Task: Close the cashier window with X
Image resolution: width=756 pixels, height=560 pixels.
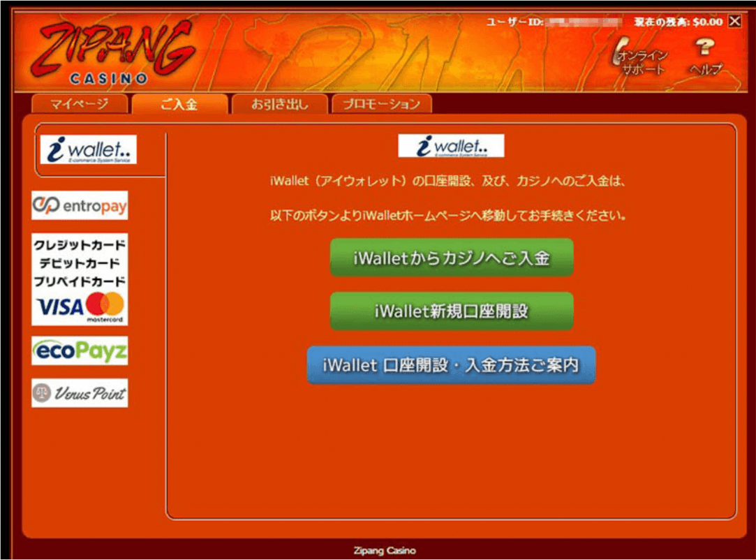Action: pyautogui.click(x=735, y=21)
